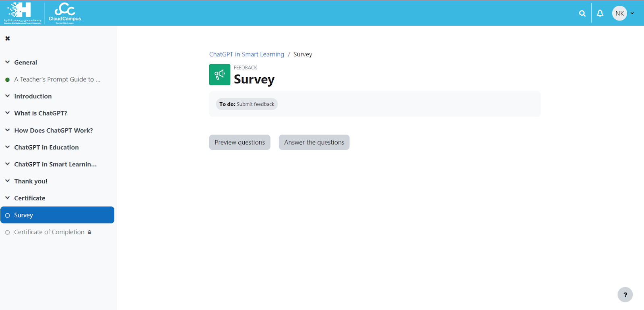Open A Teacher's Prompt Guide item
Viewport: 644px width, 310px height.
pos(57,79)
